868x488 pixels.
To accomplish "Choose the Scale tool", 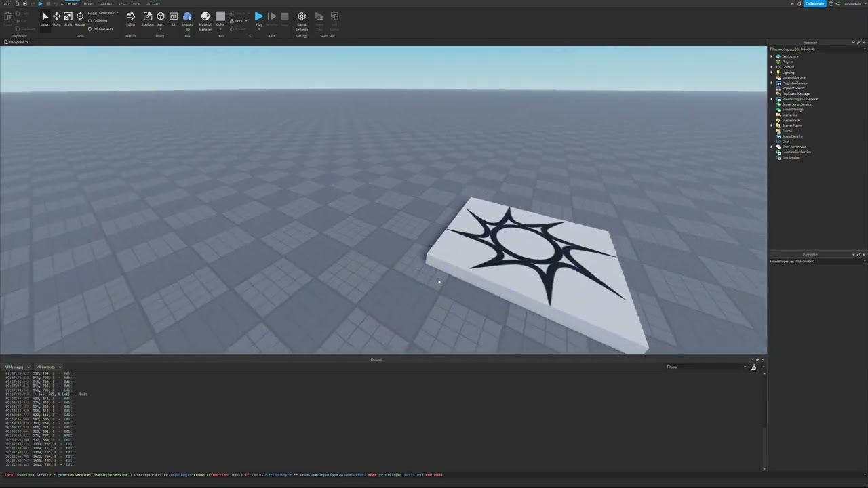I will (68, 18).
